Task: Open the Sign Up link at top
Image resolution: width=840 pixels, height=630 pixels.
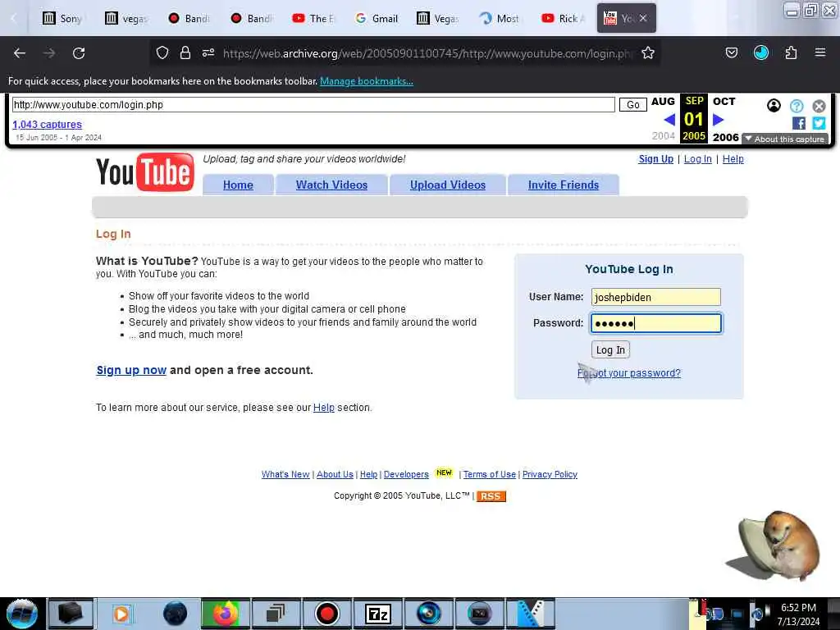Action: pos(655,159)
